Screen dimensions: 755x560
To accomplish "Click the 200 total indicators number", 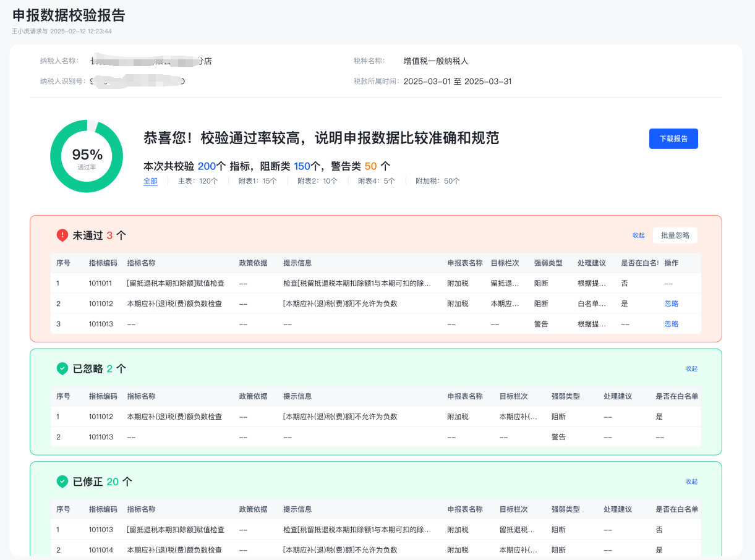I will coord(207,166).
